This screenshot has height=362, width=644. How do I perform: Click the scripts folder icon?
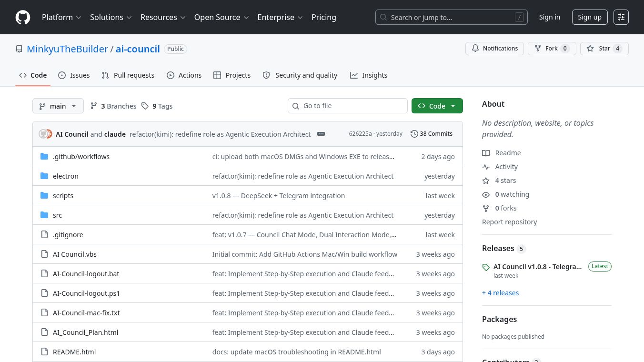click(44, 195)
